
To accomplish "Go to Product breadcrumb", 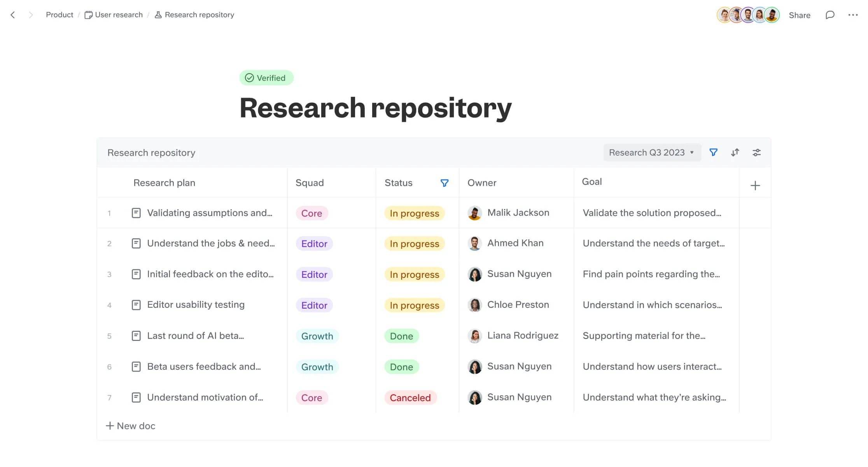I will (59, 15).
